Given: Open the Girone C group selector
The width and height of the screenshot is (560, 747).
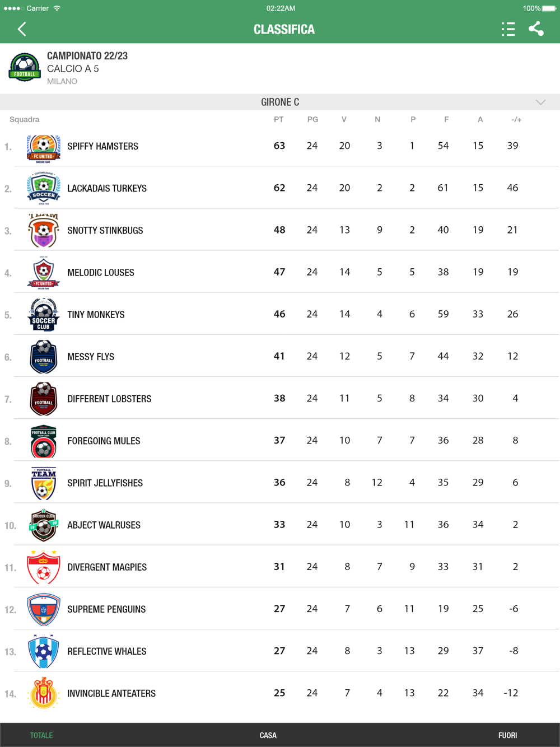Looking at the screenshot, I should [279, 102].
